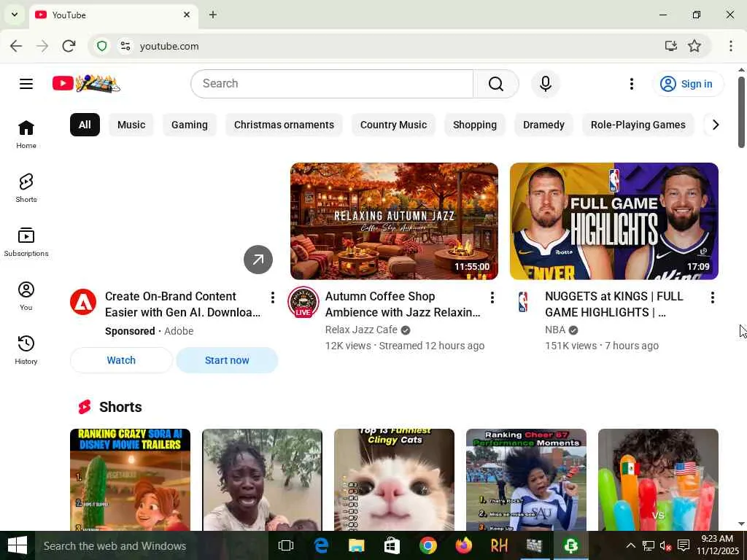Open the Autumn Coffee Shop Ambience title
This screenshot has width=747, height=560.
coord(403,304)
